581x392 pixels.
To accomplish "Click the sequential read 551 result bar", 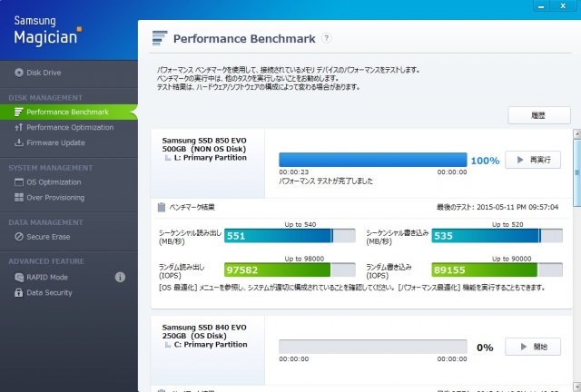I will 290,236.
